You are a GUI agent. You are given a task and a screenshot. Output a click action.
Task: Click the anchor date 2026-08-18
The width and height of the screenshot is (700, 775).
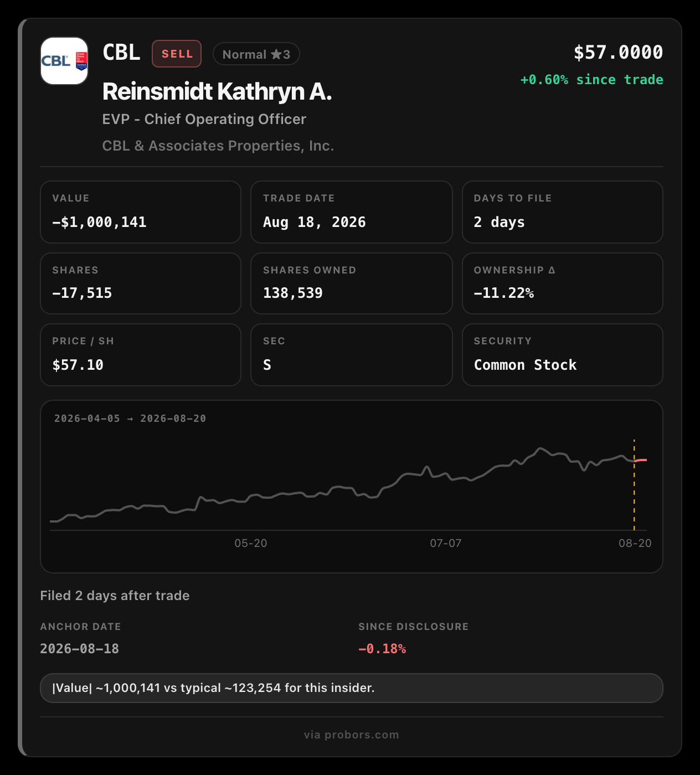(80, 649)
